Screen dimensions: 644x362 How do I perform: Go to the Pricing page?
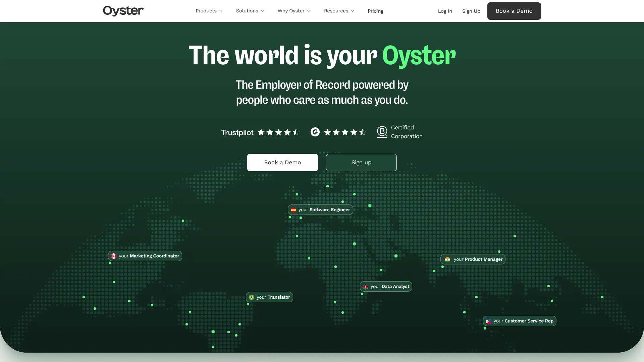coord(375,11)
